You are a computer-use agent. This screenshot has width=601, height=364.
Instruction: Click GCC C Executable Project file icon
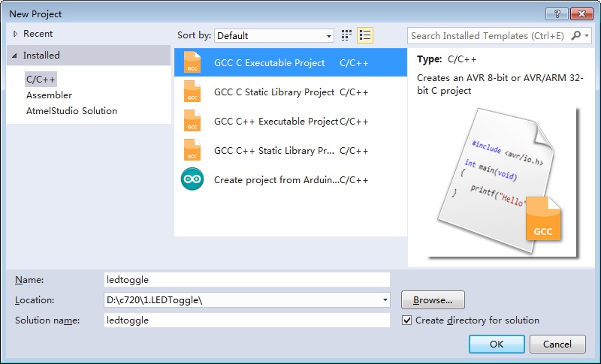(192, 62)
